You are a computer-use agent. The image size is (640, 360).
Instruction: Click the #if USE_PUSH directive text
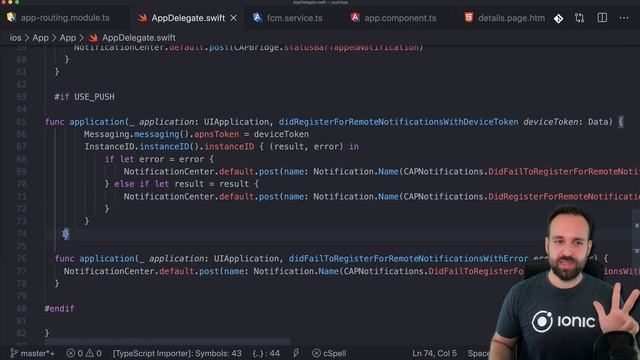84,97
